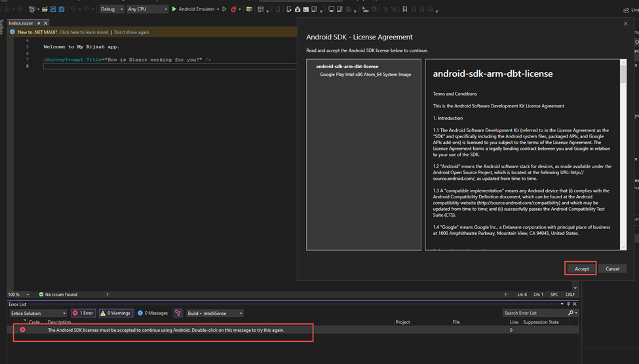Switch to the Index.razor tab
The width and height of the screenshot is (639, 364).
21,23
